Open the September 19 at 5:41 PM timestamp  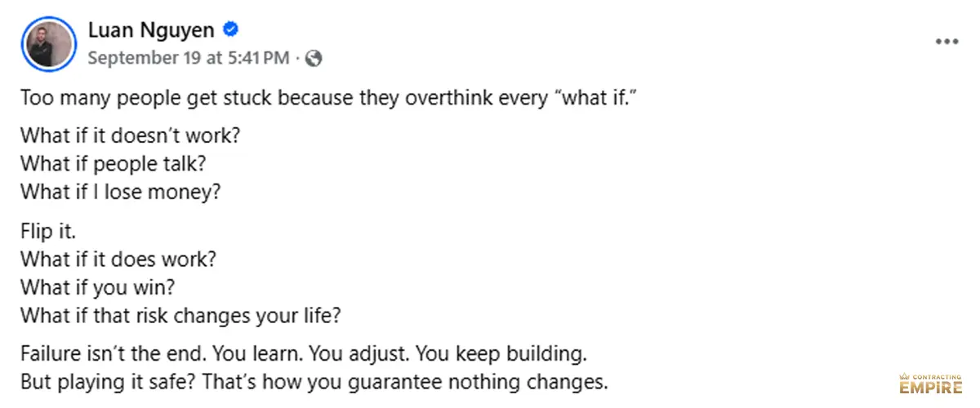[x=188, y=58]
